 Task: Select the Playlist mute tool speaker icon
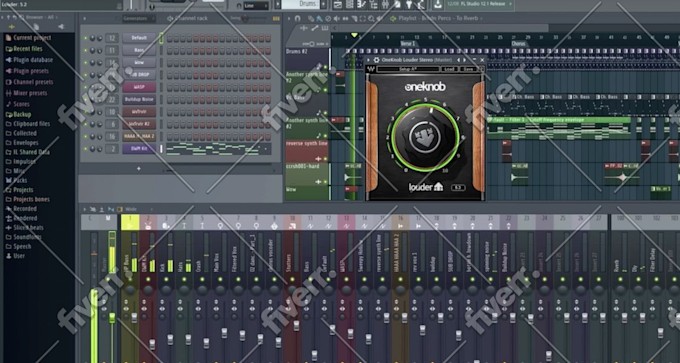337,18
